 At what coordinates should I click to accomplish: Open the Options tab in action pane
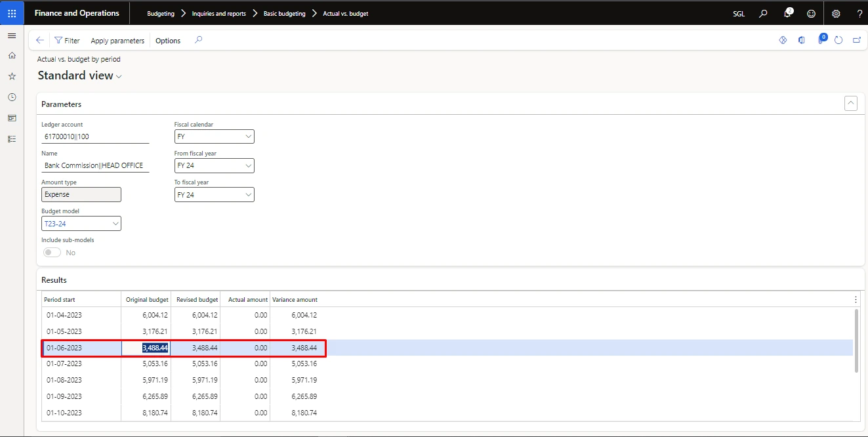168,41
